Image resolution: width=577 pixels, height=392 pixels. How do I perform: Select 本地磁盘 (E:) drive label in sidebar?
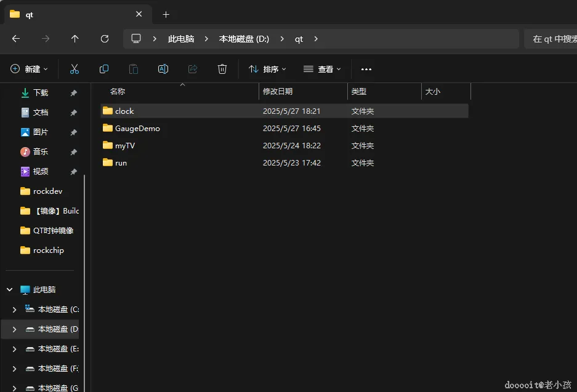tap(59, 349)
